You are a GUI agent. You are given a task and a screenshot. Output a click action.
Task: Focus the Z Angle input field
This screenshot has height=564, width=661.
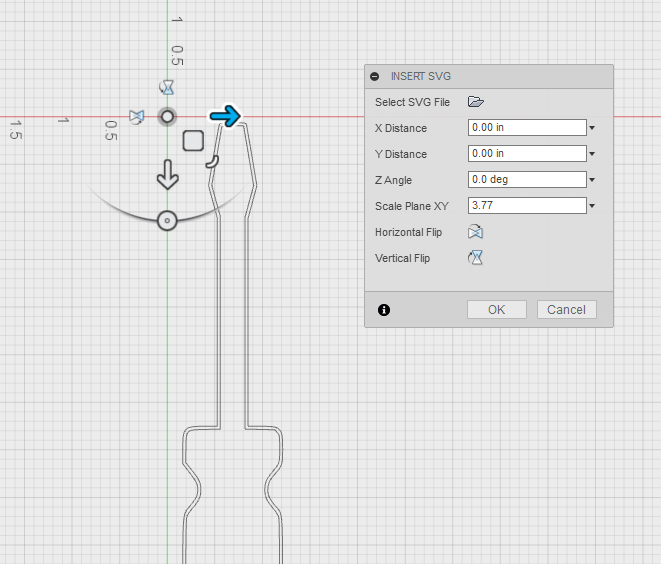click(x=527, y=180)
